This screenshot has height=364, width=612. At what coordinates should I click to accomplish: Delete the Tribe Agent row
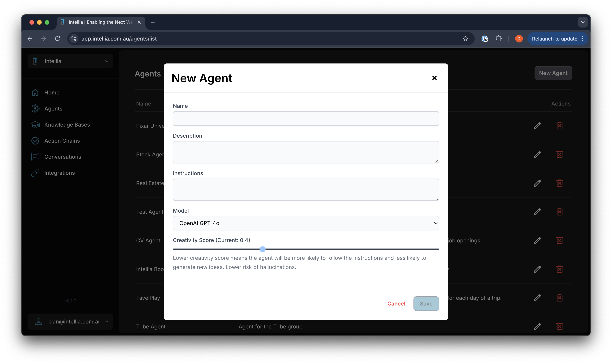(x=559, y=327)
